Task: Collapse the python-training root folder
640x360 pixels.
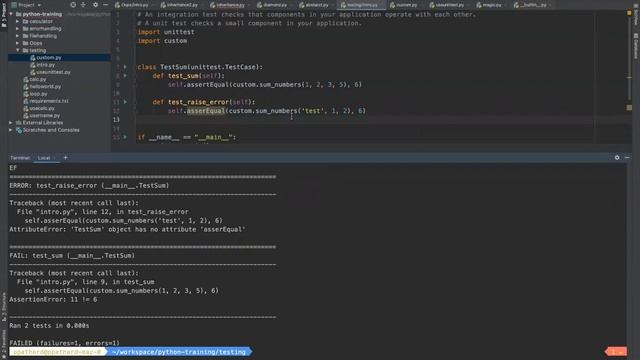Action: pyautogui.click(x=11, y=14)
